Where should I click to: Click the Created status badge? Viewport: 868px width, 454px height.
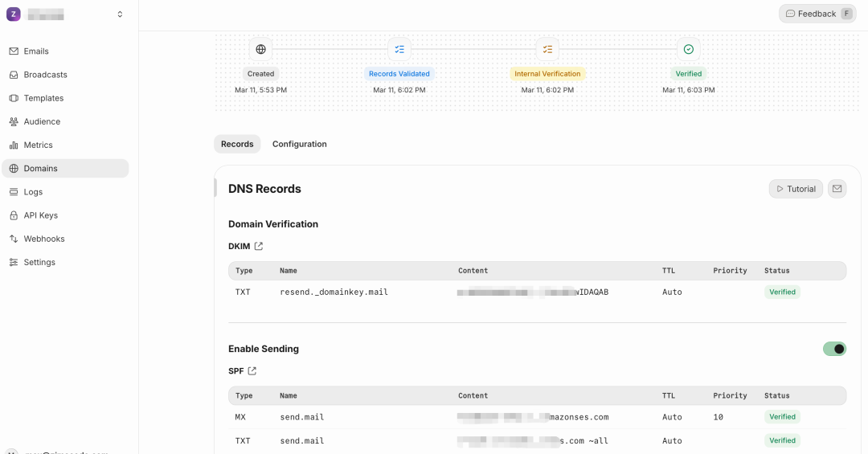pos(260,74)
